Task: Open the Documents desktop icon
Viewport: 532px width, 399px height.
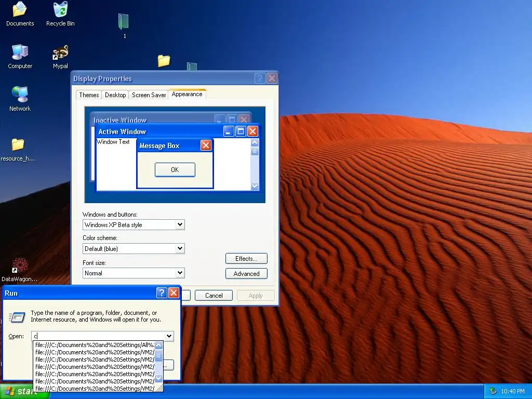Action: click(20, 14)
